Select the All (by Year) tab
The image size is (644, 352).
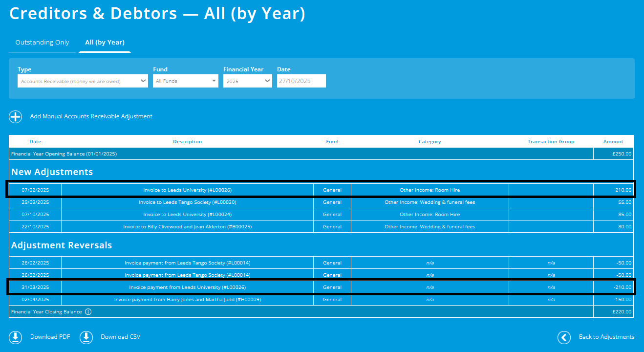pos(105,42)
